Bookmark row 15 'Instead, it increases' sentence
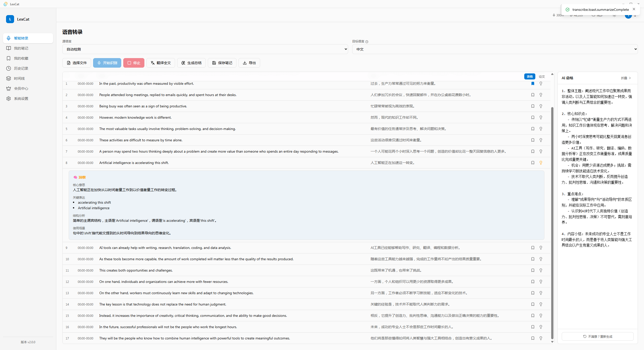The height and width of the screenshot is (350, 644). click(x=533, y=316)
